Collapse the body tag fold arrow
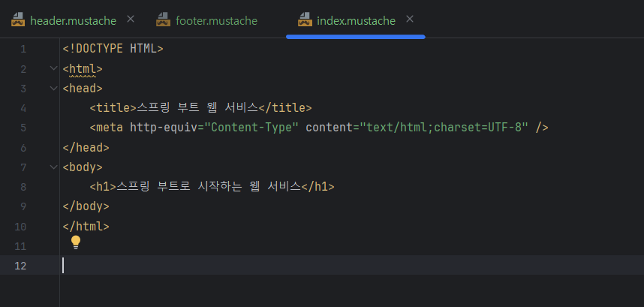The image size is (644, 307). [53, 167]
